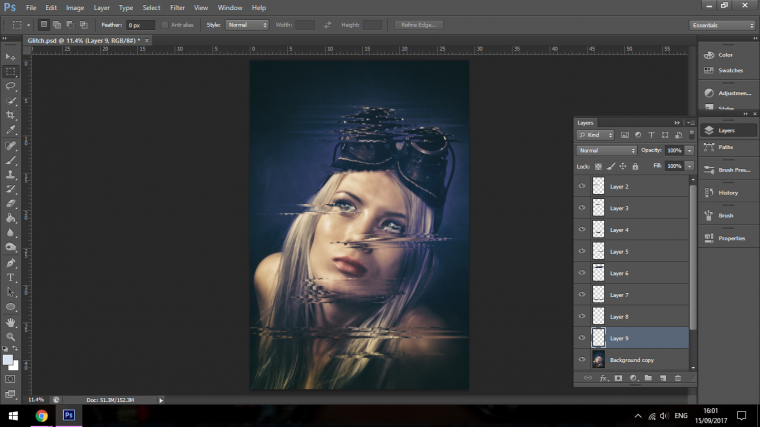Screen dimensions: 760x427
Task: Select the Spot Healing Brush tool
Action: coord(10,145)
